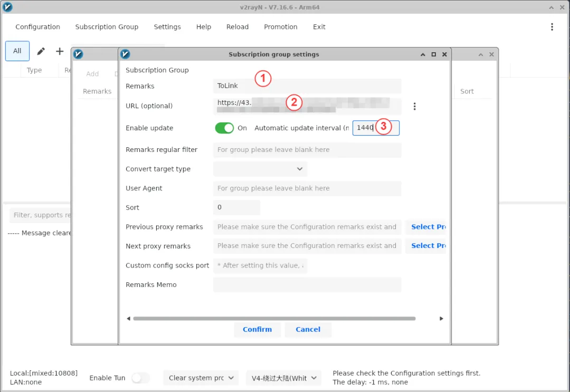Click the scroll-right arrow of horizontal scrollbar
This screenshot has height=392, width=570.
(x=441, y=319)
